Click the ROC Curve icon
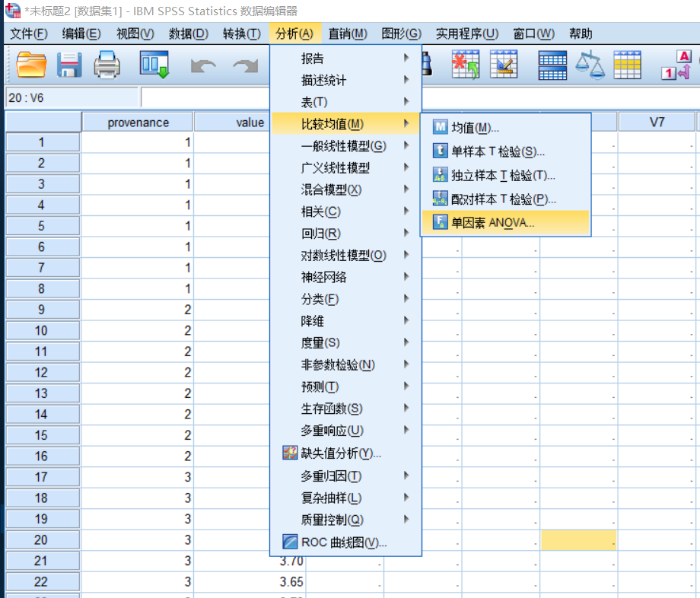This screenshot has width=700, height=598. point(290,542)
